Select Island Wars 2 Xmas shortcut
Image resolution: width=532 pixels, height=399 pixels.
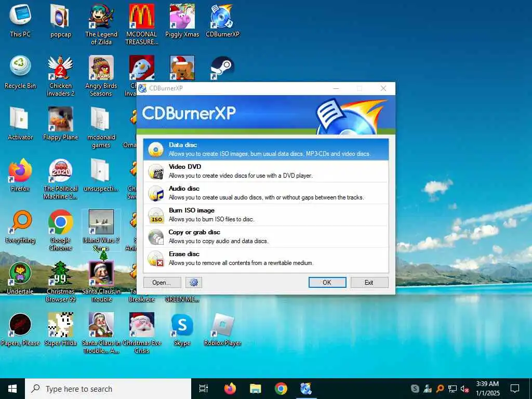pyautogui.click(x=101, y=230)
